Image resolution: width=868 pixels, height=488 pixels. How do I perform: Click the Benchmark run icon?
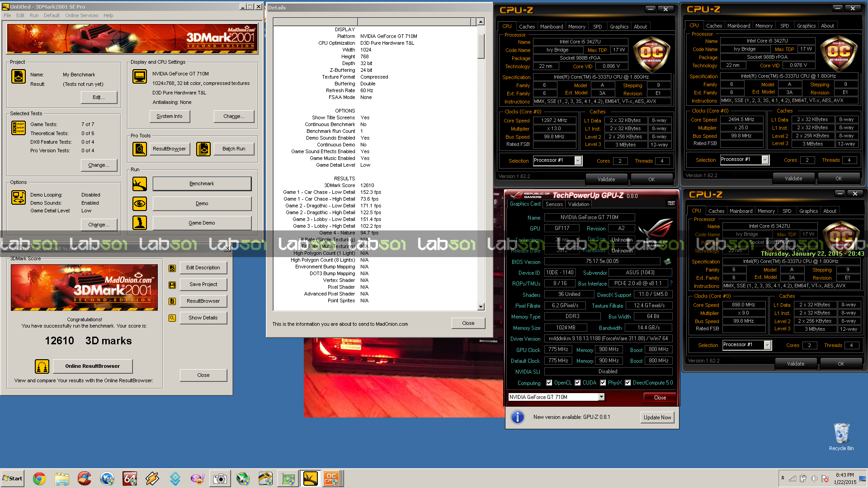point(140,184)
